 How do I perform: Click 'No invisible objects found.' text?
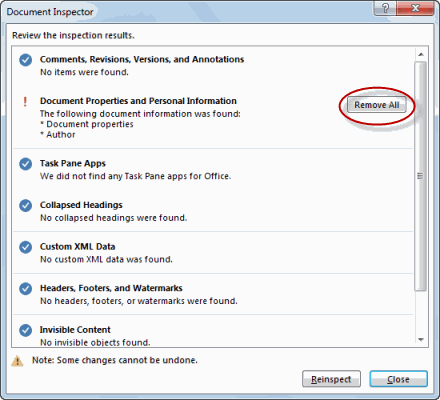coord(95,342)
